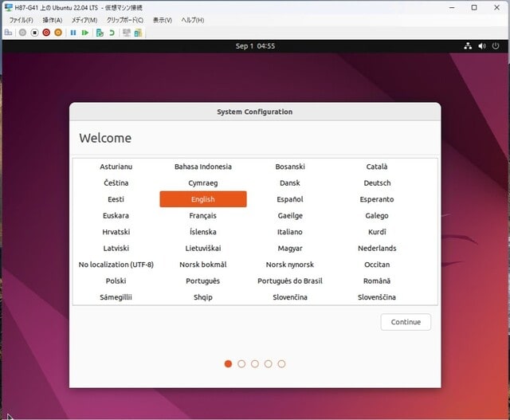
Task: Click the red Shut Down icon
Action: tap(46, 33)
